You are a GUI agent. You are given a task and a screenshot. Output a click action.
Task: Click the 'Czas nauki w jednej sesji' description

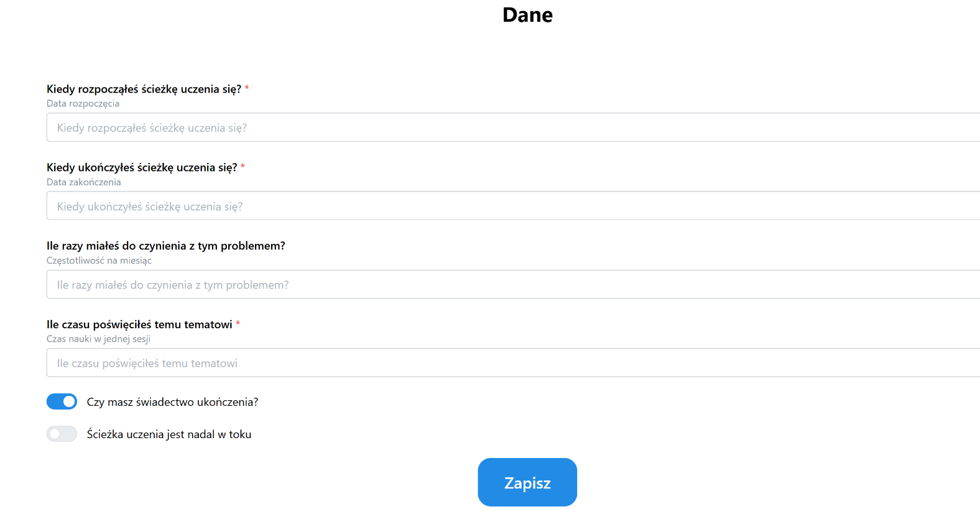(98, 339)
